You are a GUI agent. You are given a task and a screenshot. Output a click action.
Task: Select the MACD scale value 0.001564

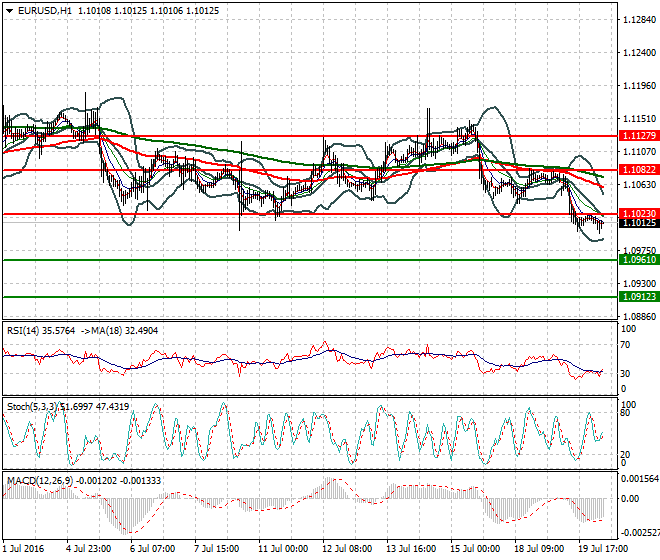pos(640,479)
